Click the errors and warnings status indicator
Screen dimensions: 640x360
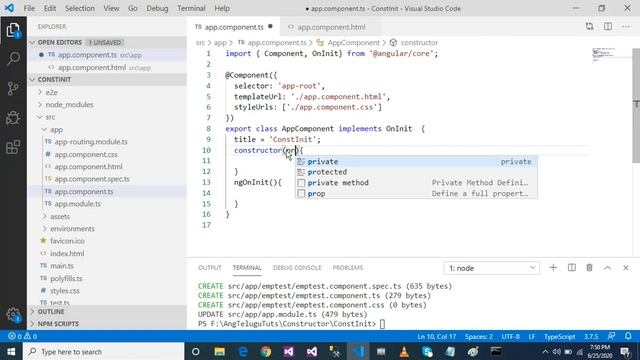23,336
